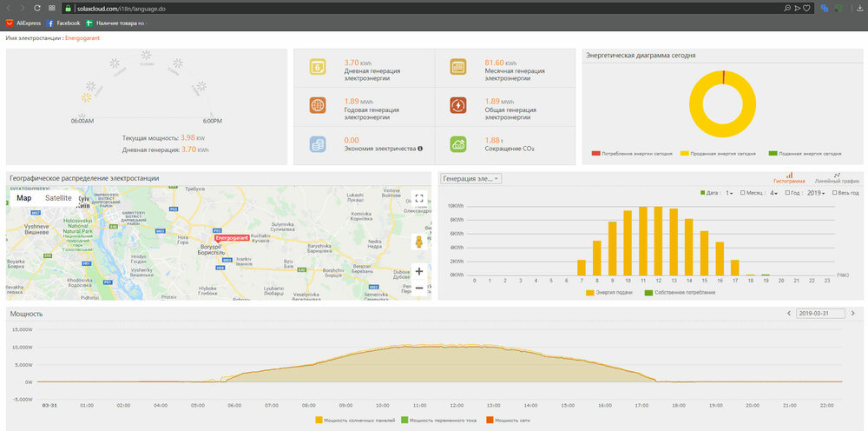This screenshot has height=431, width=868.
Task: Click the Energogarant station name link
Action: coord(82,37)
